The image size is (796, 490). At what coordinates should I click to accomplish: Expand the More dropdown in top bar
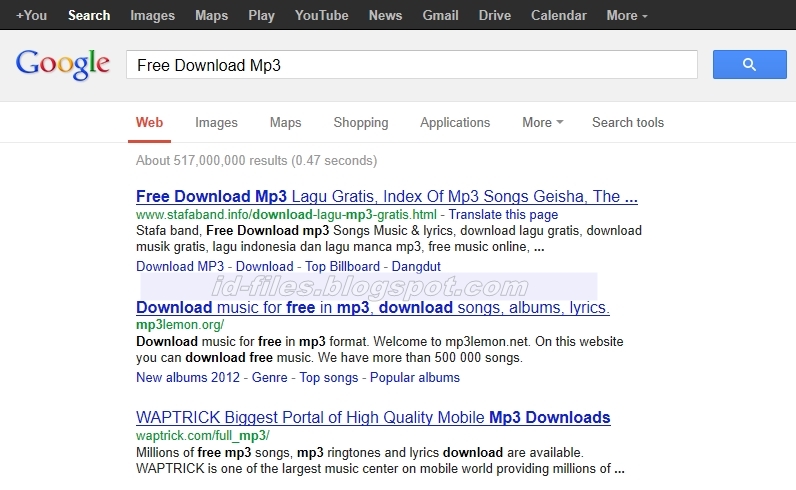[x=627, y=15]
